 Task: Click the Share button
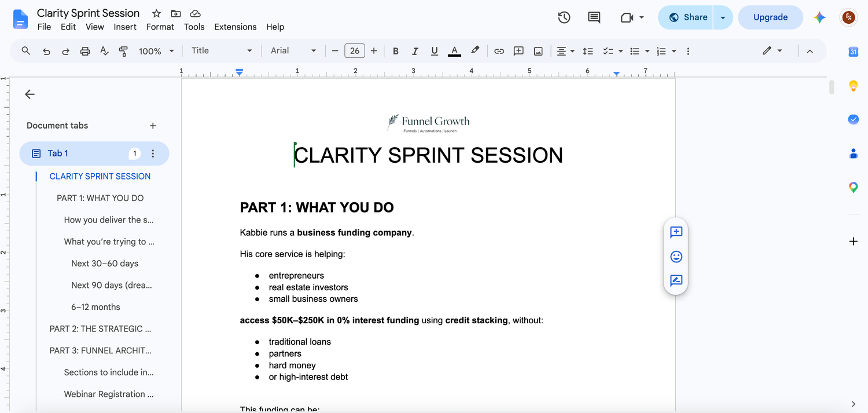[x=686, y=17]
